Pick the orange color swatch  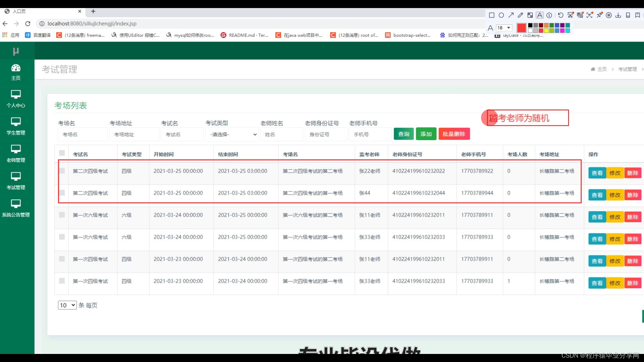pos(546,25)
